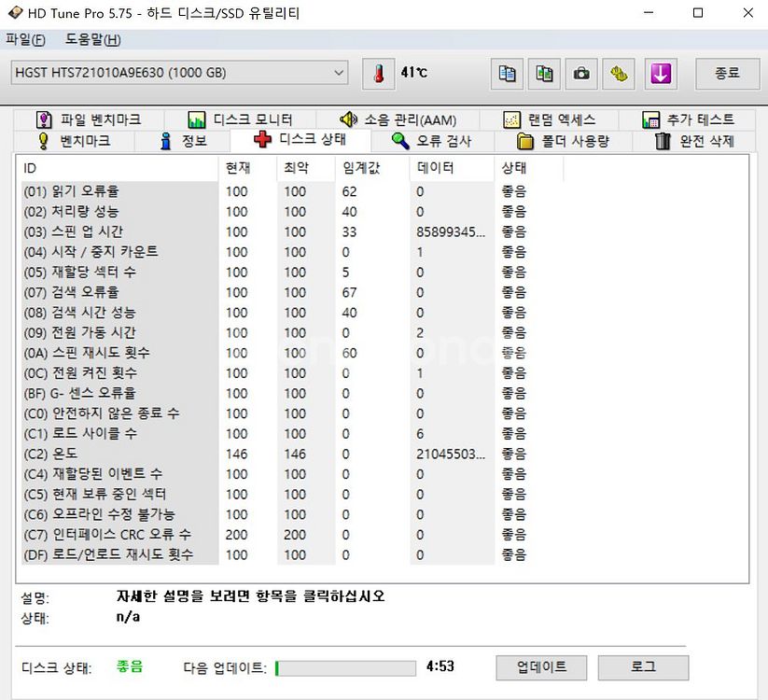768x700 pixels.
Task: Click the 85899345... data value
Action: click(451, 231)
